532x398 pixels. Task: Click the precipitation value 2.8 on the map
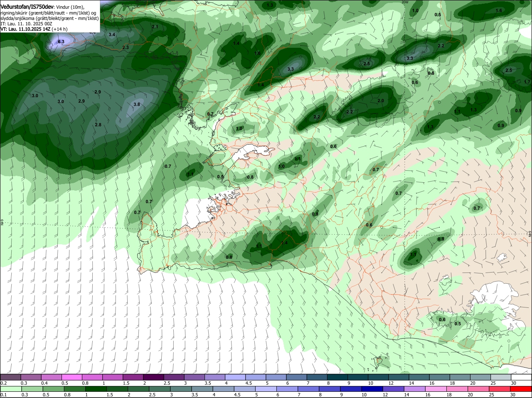[x=98, y=125]
